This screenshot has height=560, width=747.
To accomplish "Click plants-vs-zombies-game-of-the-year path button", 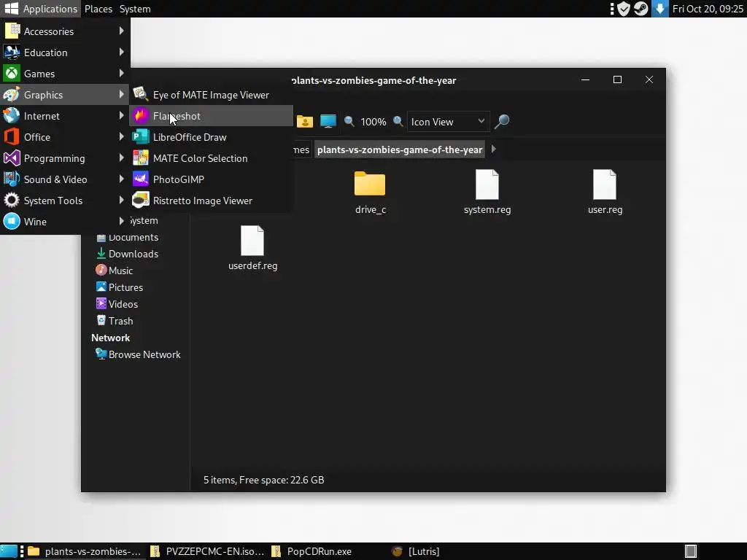I will click(x=400, y=149).
